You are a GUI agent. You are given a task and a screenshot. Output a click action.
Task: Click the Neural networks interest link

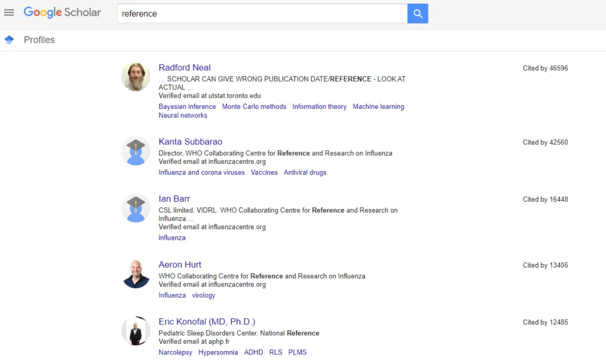pyautogui.click(x=183, y=115)
